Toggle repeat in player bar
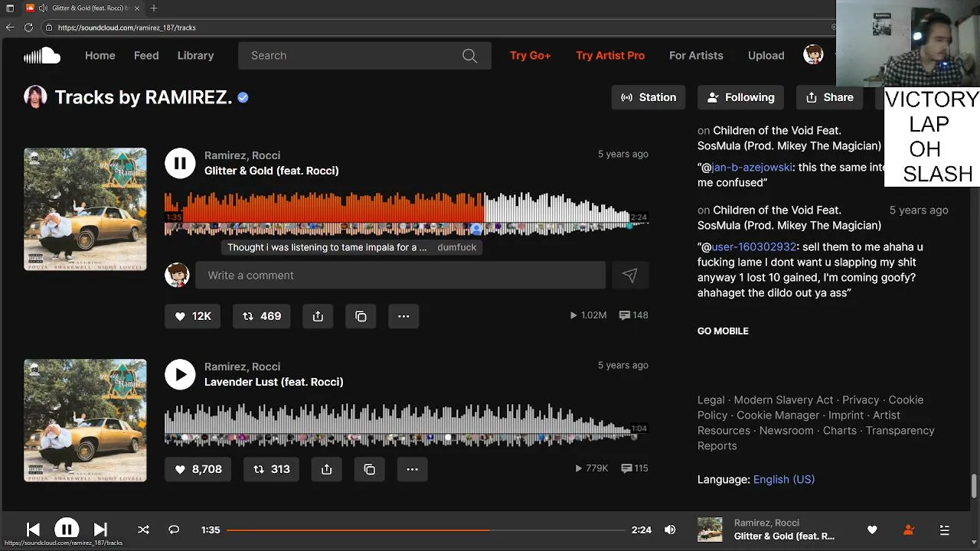Screen dimensions: 980x551 [174, 530]
